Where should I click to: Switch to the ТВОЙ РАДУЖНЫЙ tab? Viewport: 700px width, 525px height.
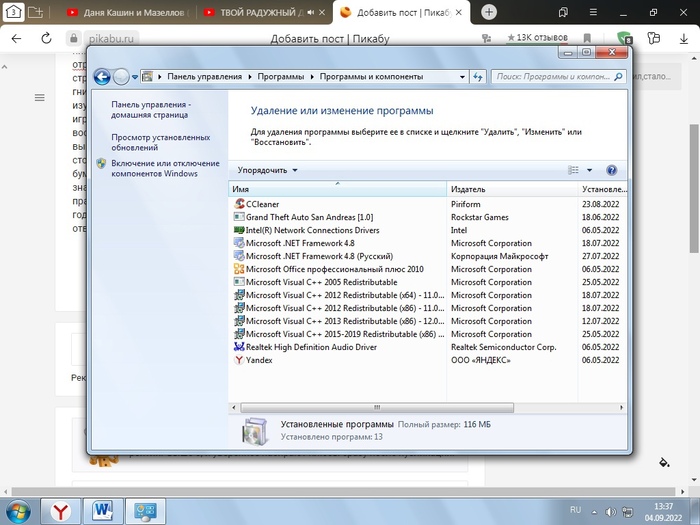pyautogui.click(x=263, y=12)
